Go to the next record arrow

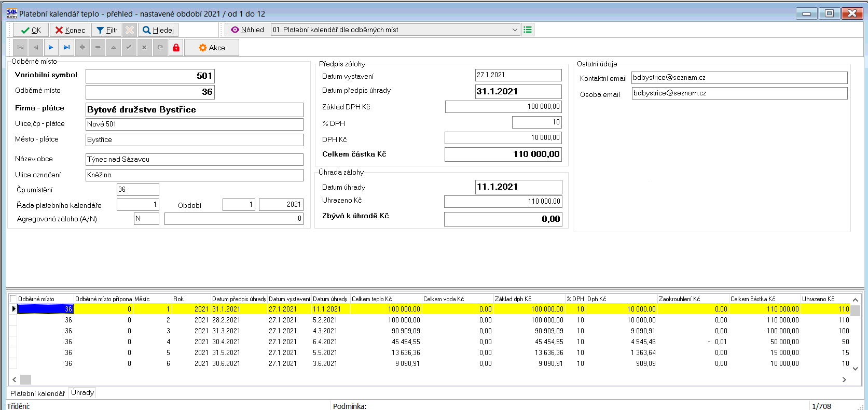click(x=51, y=48)
